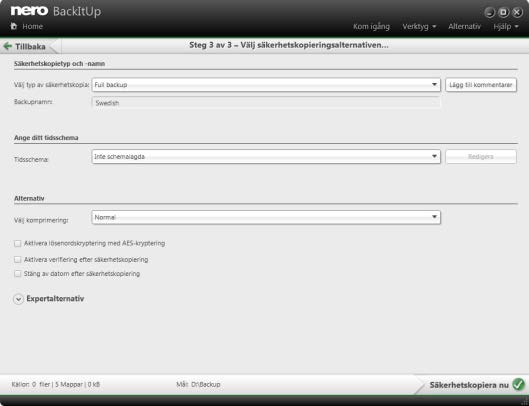Click the Backupnamn field containing Swedish
The height and width of the screenshot is (406, 529).
coord(266,103)
